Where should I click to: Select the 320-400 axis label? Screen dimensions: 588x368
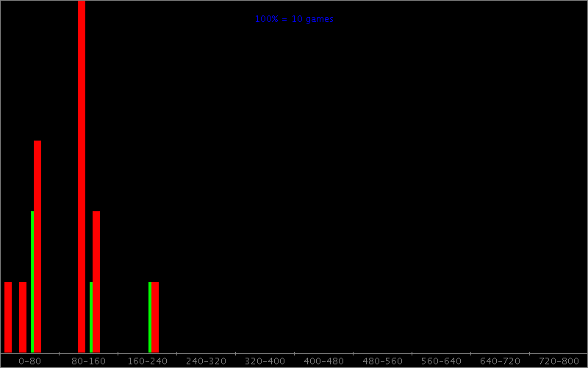[265, 361]
